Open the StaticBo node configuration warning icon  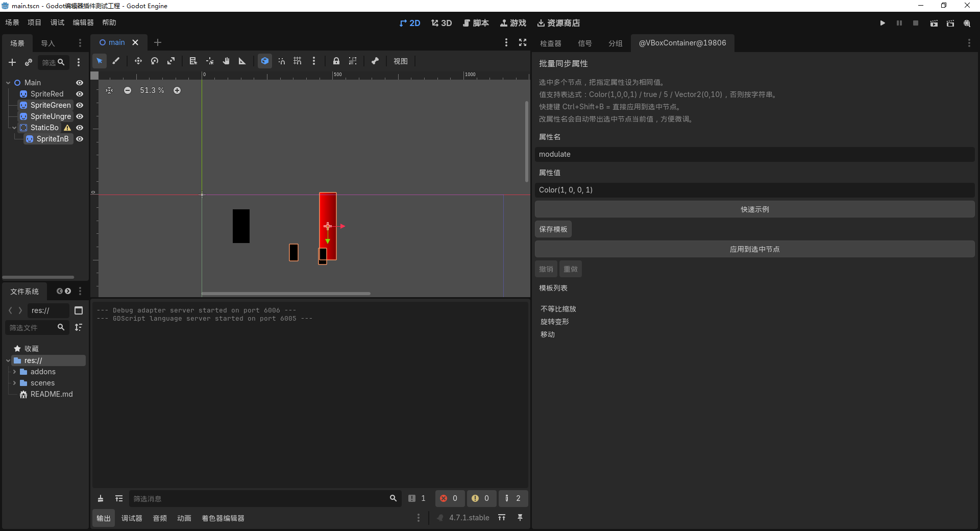(67, 128)
